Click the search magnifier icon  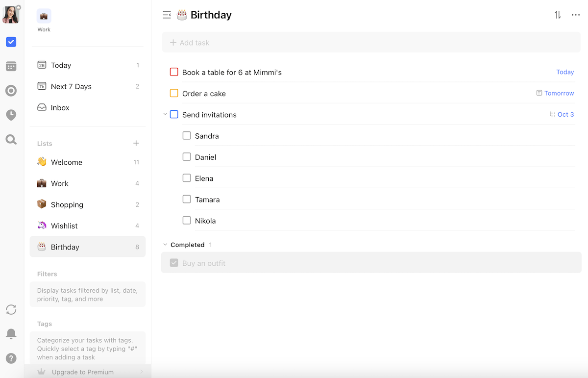click(x=11, y=140)
